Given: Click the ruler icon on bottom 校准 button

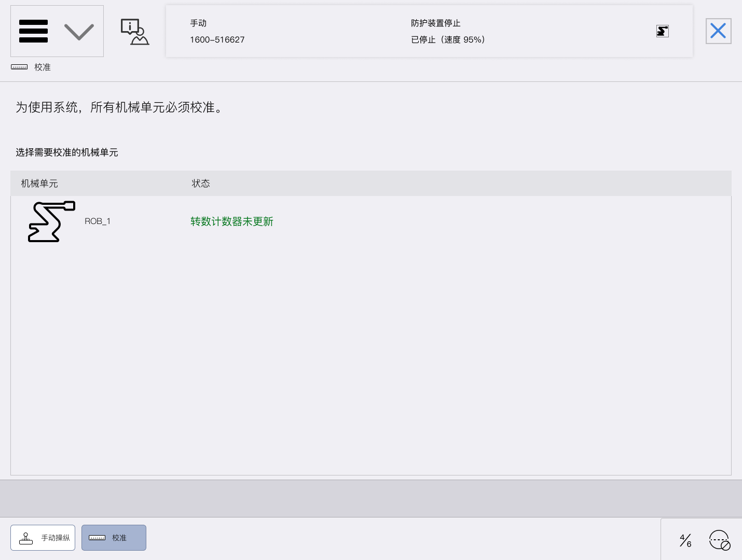Looking at the screenshot, I should pyautogui.click(x=97, y=538).
